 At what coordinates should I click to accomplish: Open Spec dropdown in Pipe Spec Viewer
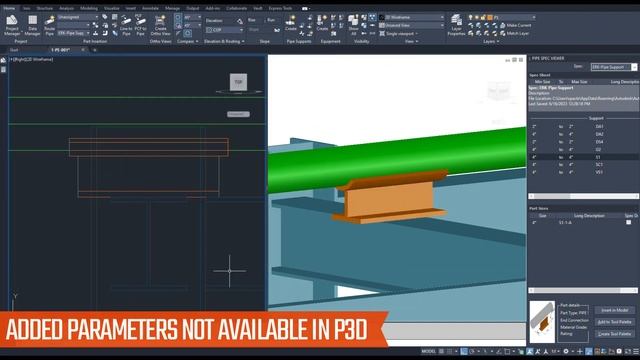[614, 67]
